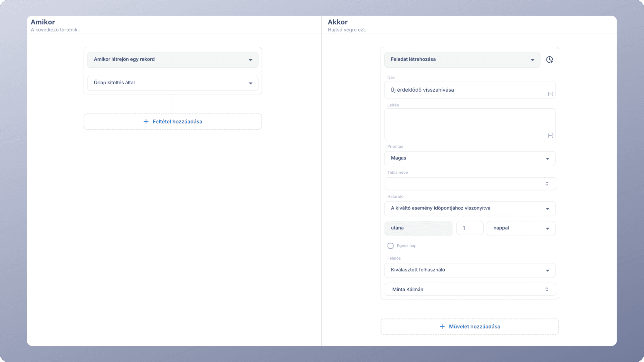Click the 'Leírás' field label

(x=393, y=105)
